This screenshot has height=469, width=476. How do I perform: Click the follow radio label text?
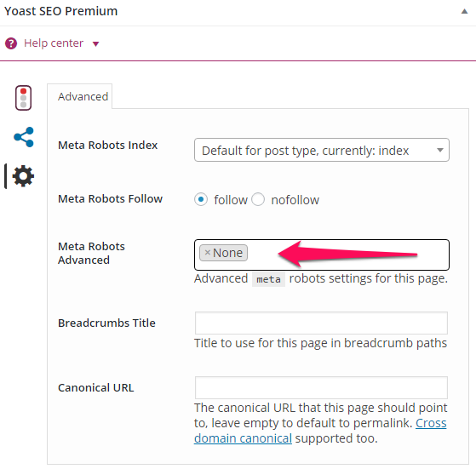(x=231, y=200)
